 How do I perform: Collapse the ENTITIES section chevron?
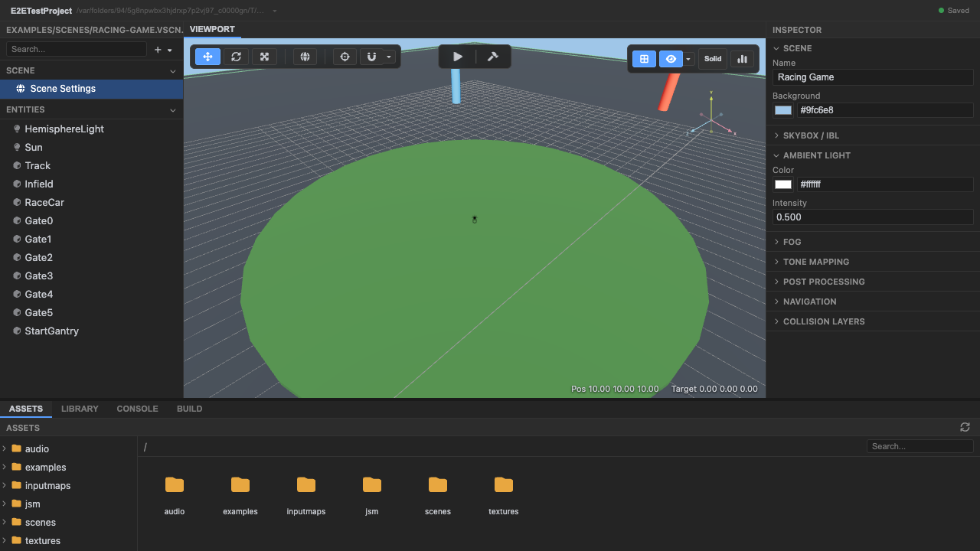pos(173,110)
